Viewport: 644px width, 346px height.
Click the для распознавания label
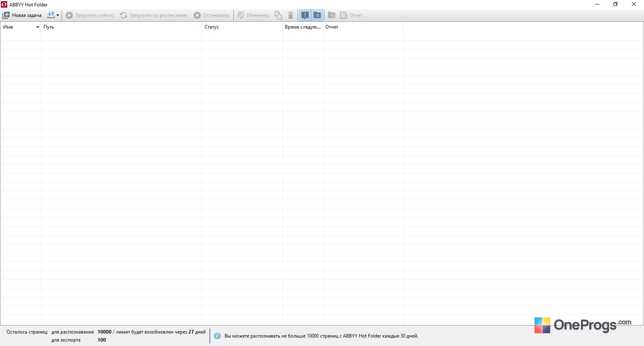[x=72, y=332]
